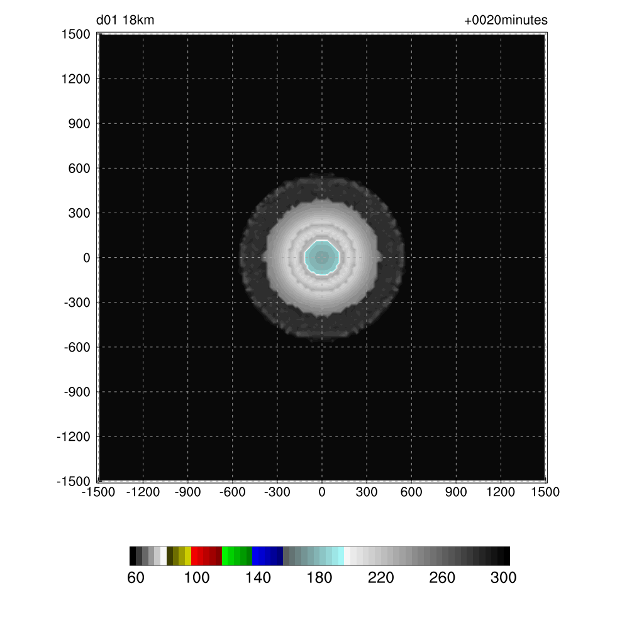Image resolution: width=644 pixels, height=644 pixels.
Task: Click the colorbar label 180
Action: click(x=319, y=577)
